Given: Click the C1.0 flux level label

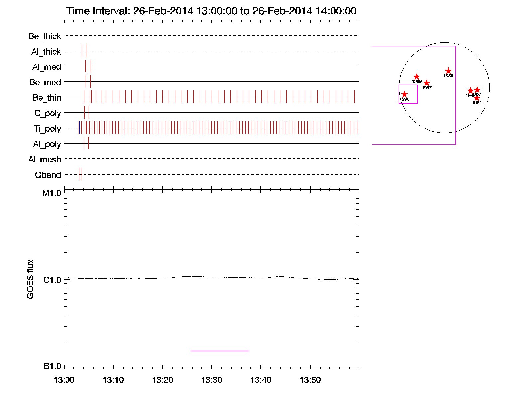Looking at the screenshot, I should [52, 280].
